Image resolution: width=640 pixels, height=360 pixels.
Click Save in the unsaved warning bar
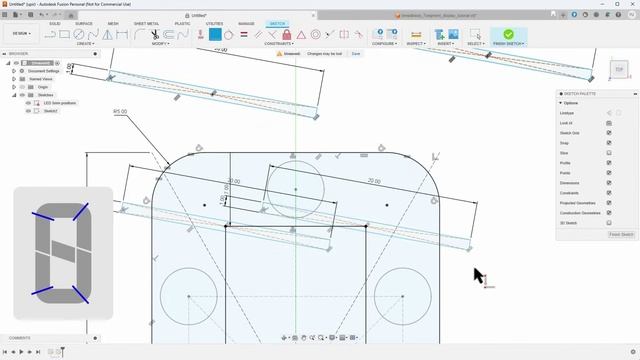pyautogui.click(x=356, y=53)
